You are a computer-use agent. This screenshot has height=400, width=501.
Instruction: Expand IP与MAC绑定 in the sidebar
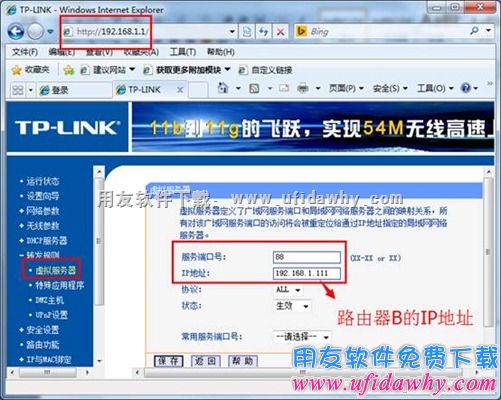[49, 359]
